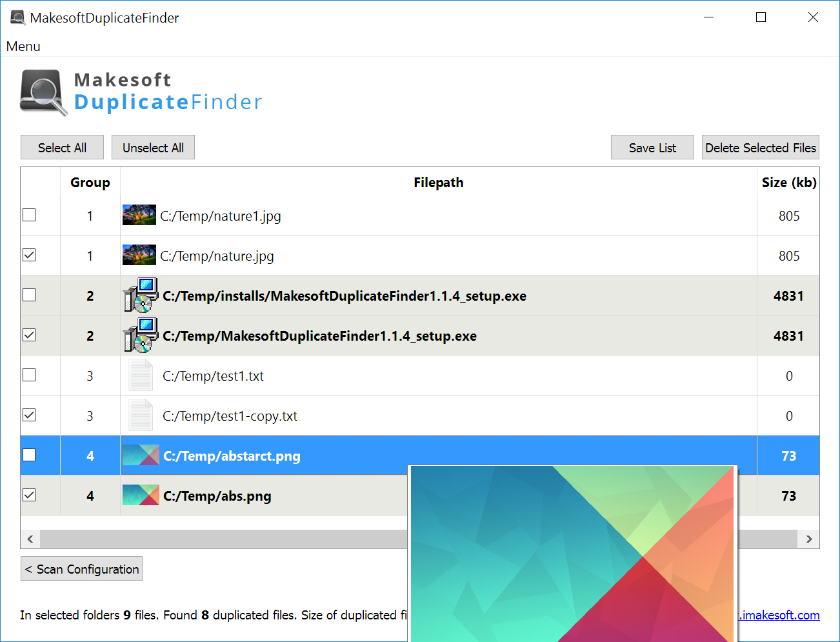Click the installer icon of C:/Temp/MakesoftDuplicateFinder1.1.4_setup.exe
The image size is (840, 642).
[141, 336]
